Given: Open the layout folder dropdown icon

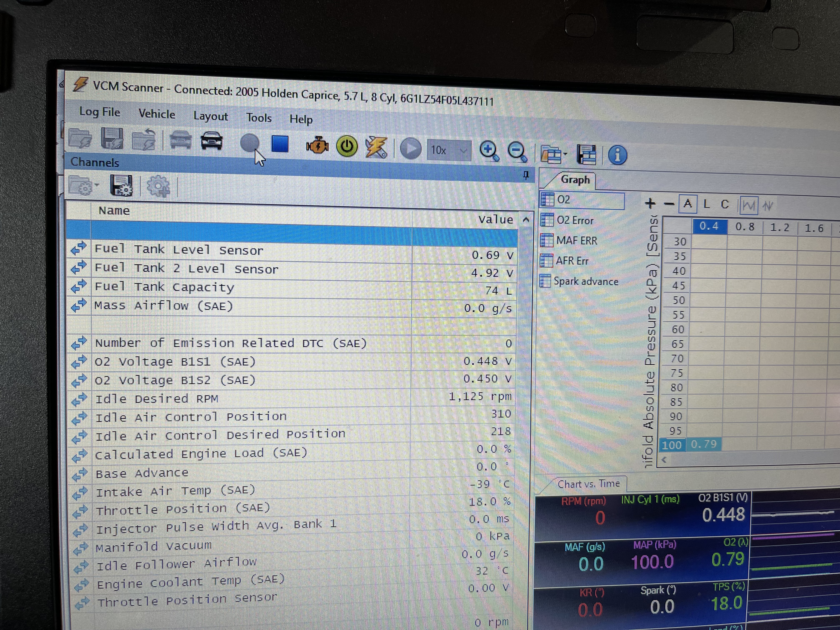Looking at the screenshot, I should pyautogui.click(x=554, y=155).
